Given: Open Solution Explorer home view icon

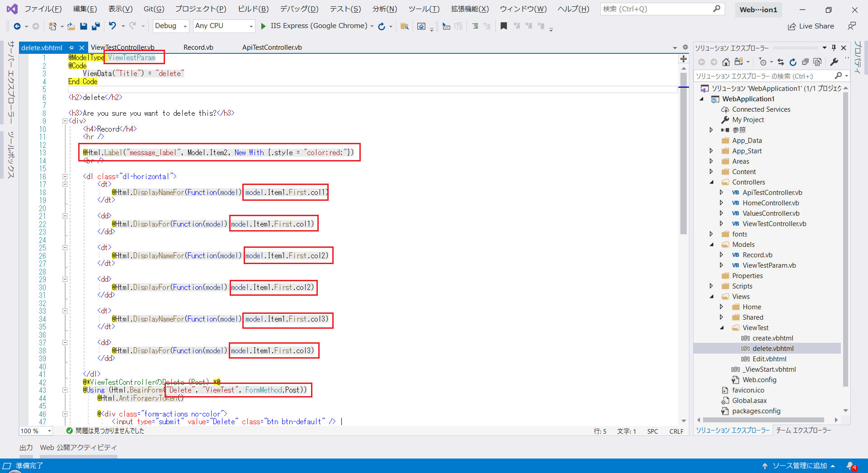Looking at the screenshot, I should [x=726, y=62].
